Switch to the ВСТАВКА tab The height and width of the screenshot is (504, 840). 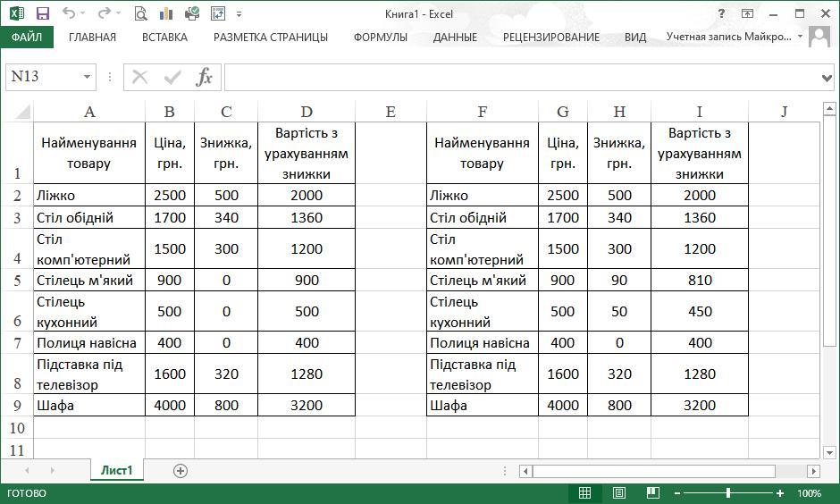click(164, 37)
